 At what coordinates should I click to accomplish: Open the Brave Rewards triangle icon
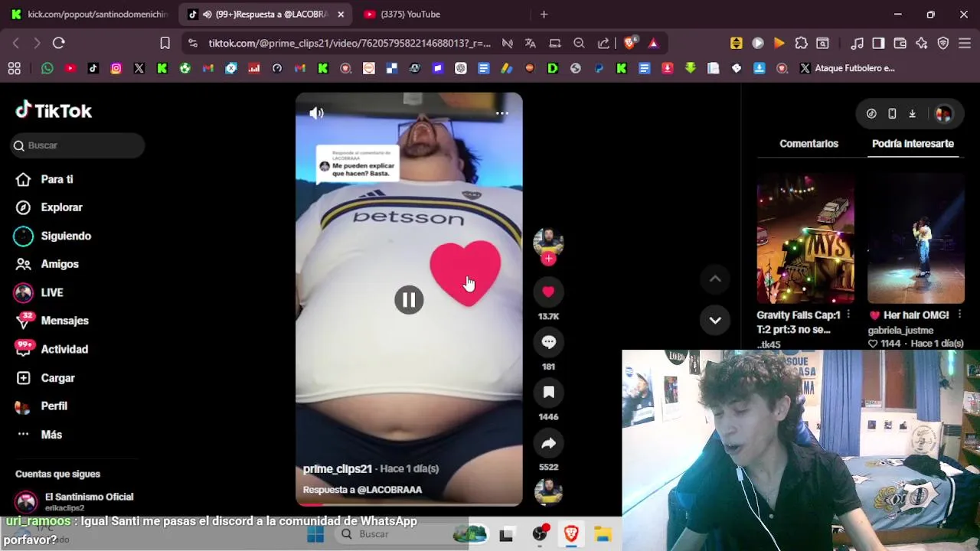pos(653,43)
